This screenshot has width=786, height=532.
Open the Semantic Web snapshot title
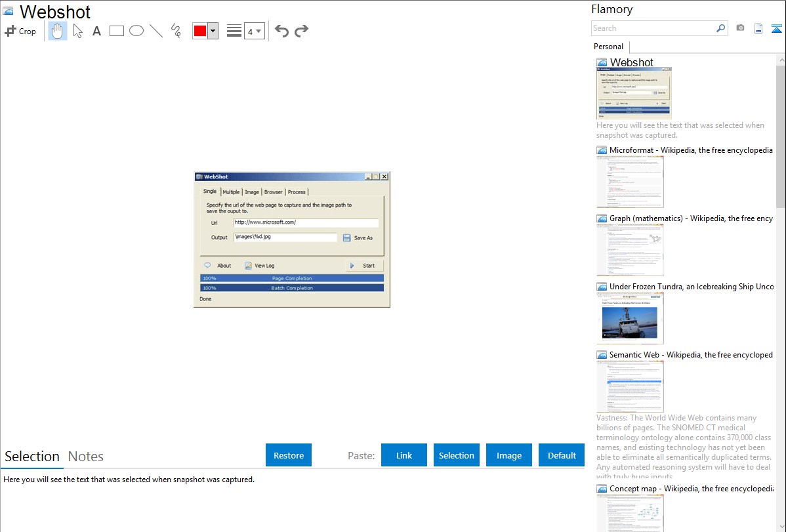coord(691,354)
